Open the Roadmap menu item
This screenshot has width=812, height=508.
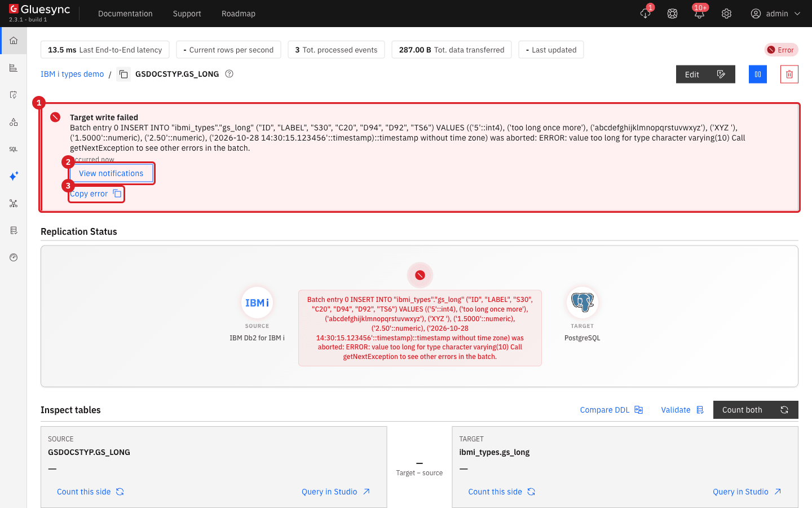pos(239,14)
